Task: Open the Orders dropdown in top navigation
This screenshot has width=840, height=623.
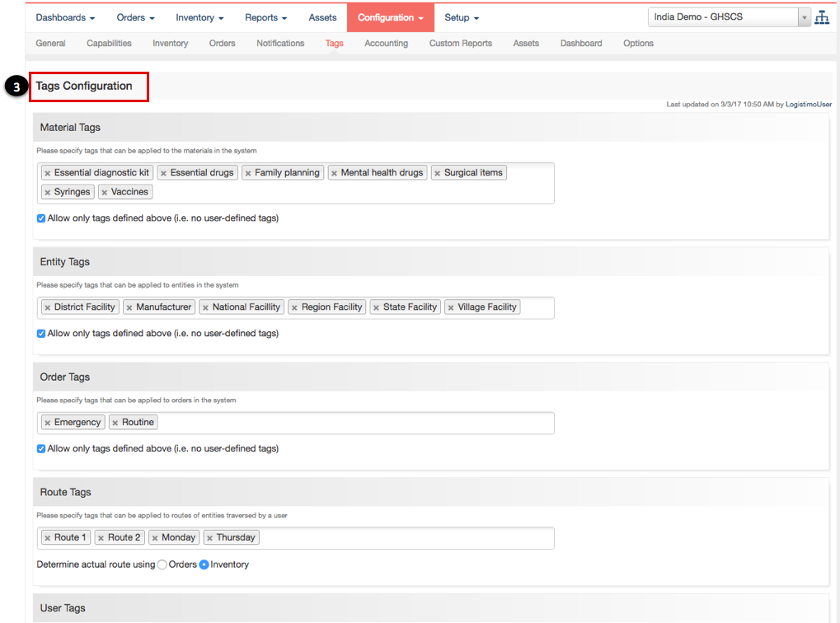Action: pyautogui.click(x=135, y=17)
